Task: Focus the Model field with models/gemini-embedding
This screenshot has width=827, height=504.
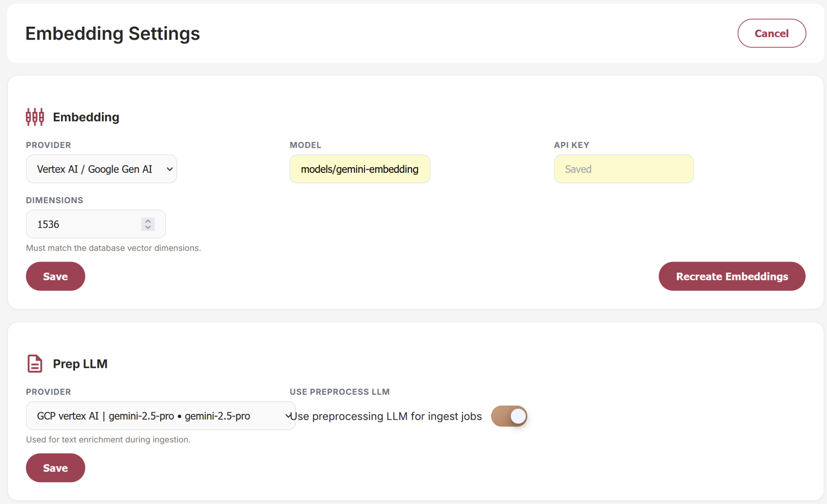Action: 360,169
